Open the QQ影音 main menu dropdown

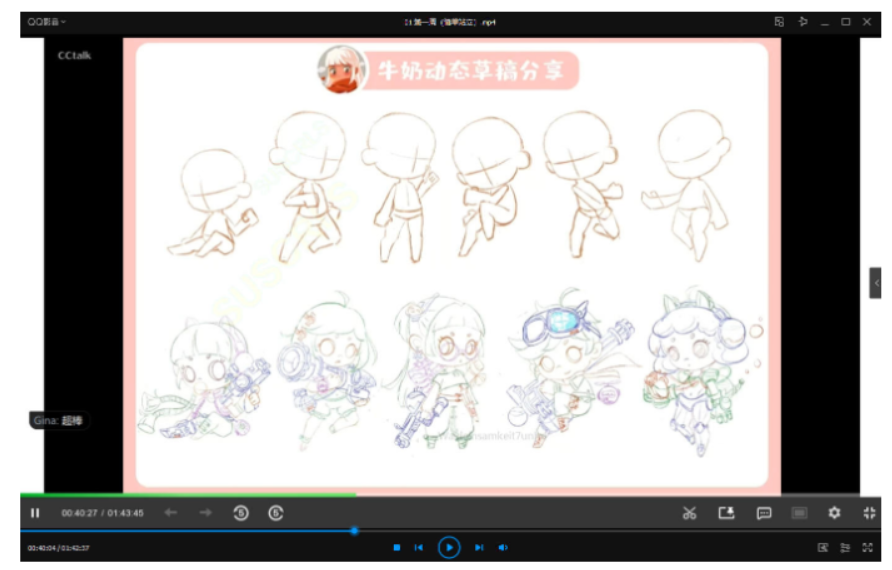click(47, 21)
